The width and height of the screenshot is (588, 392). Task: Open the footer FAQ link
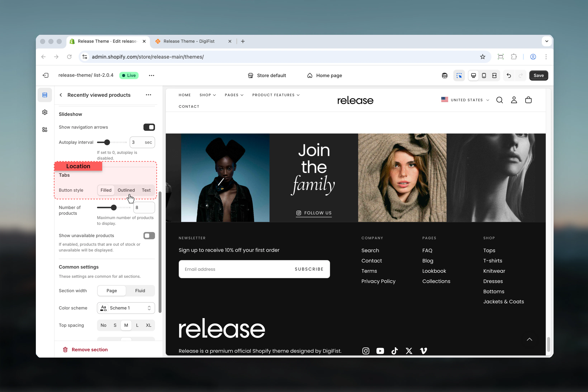pyautogui.click(x=427, y=250)
